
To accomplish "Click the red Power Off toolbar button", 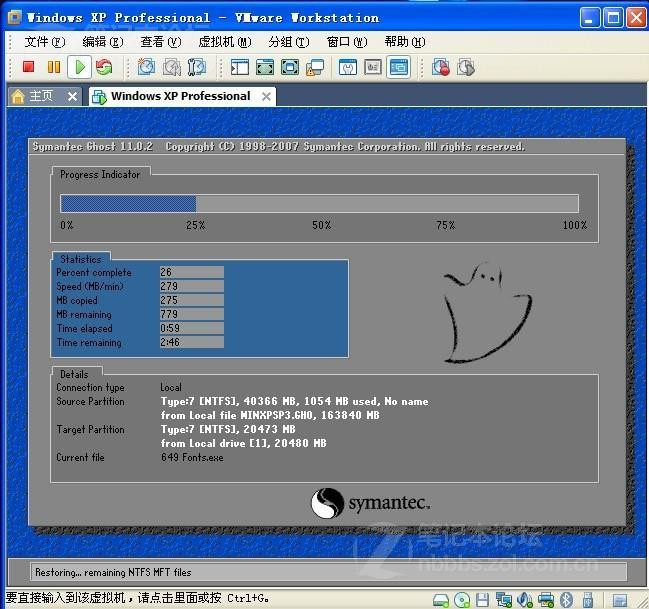I will pyautogui.click(x=28, y=67).
